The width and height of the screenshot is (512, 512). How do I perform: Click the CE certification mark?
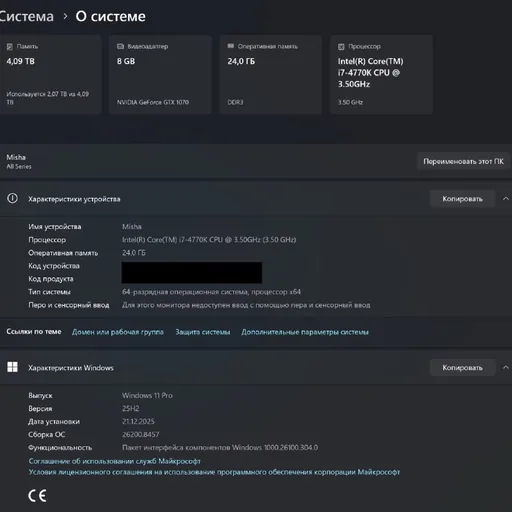pyautogui.click(x=37, y=496)
